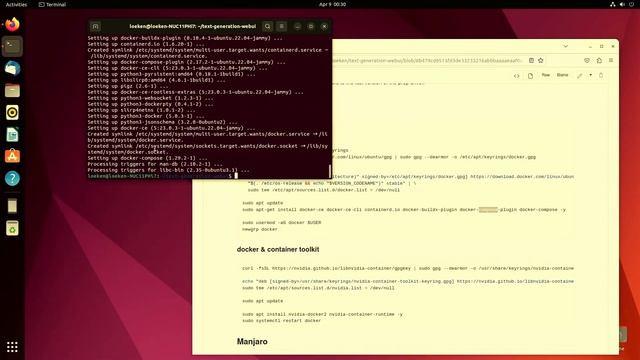Screen dimensions: 640x360
Task: Click 'Setting up docker-ce-rootless-extras' terminal line
Action: click(196, 92)
